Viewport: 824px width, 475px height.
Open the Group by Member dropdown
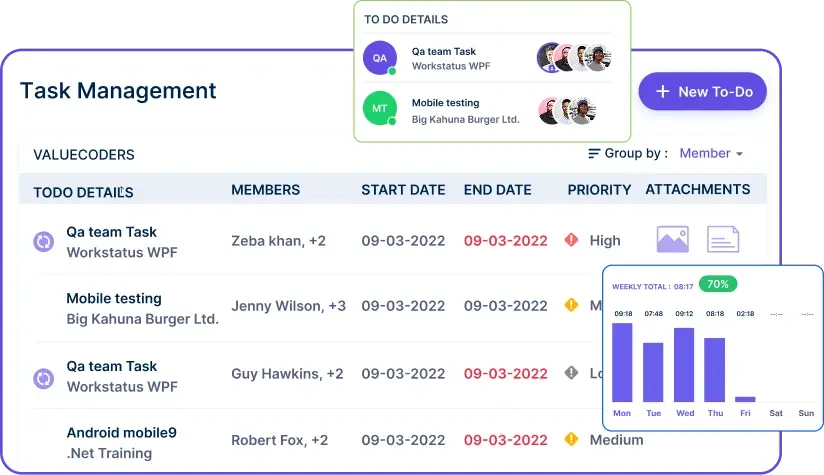coord(711,153)
